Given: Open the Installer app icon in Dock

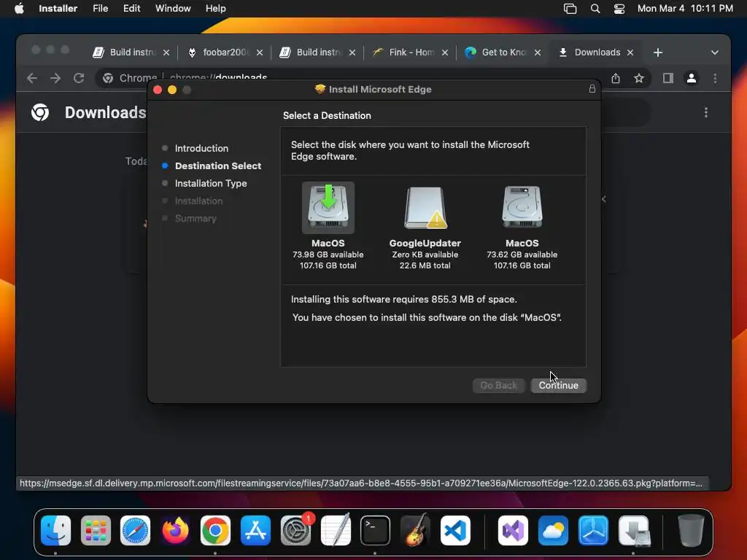Looking at the screenshot, I should [634, 530].
